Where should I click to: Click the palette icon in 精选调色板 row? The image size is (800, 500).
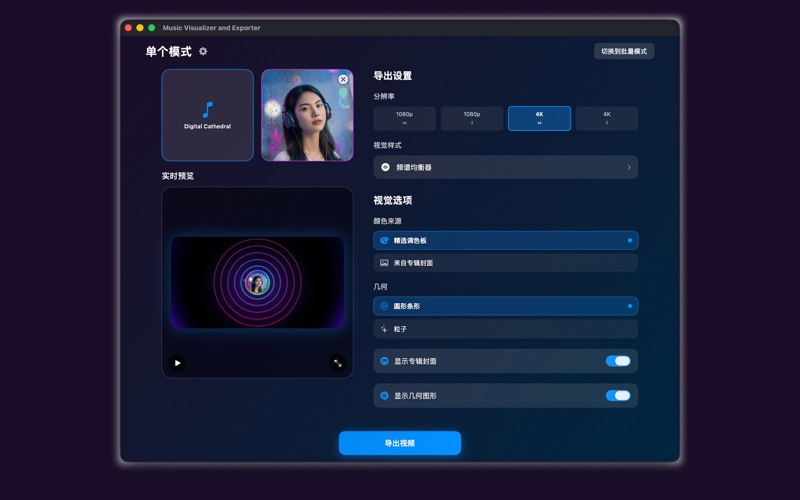384,240
